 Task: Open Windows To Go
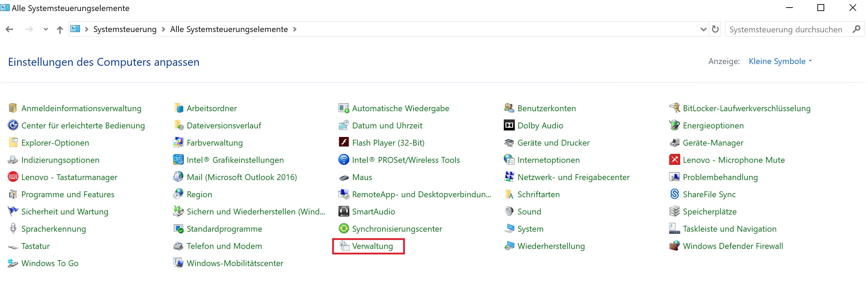click(50, 263)
